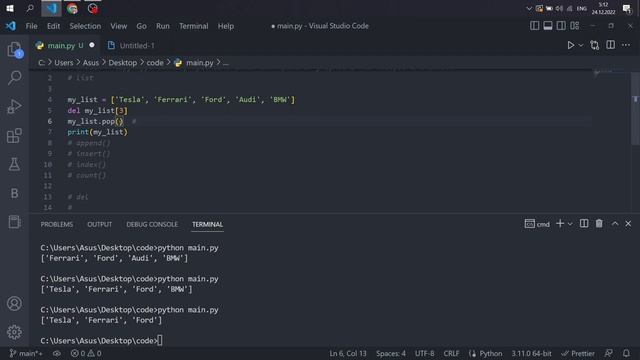Toggle the secondary side bar layout
The image size is (640, 360).
[x=561, y=26]
